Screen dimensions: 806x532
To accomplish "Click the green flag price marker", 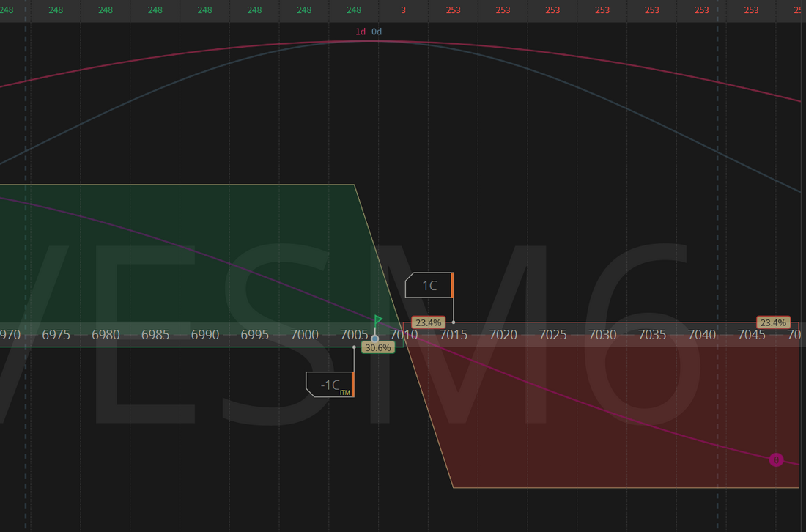I will [x=378, y=320].
